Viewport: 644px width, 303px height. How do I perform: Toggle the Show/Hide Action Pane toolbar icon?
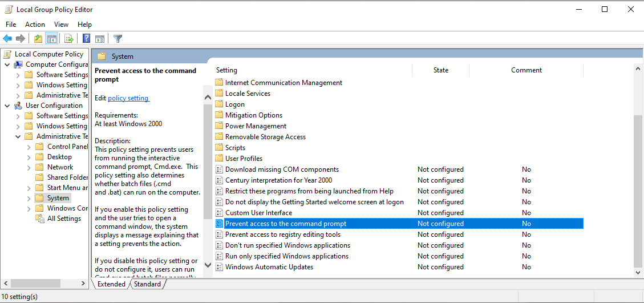click(100, 39)
